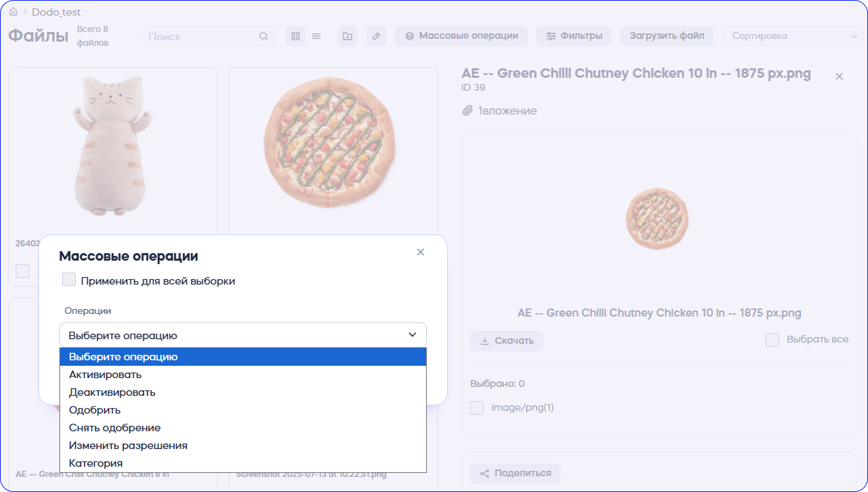
Task: Switch to list view
Action: 316,36
